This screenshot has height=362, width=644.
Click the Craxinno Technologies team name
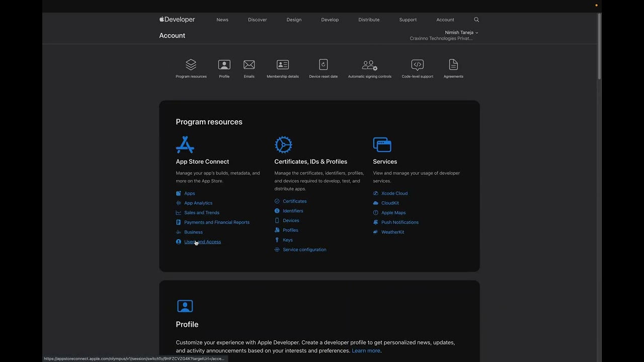point(441,38)
